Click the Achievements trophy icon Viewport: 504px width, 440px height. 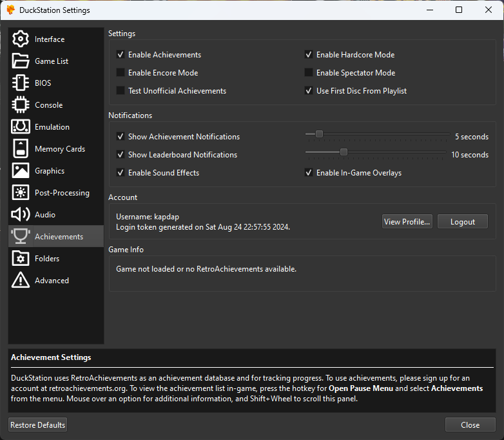tap(21, 236)
